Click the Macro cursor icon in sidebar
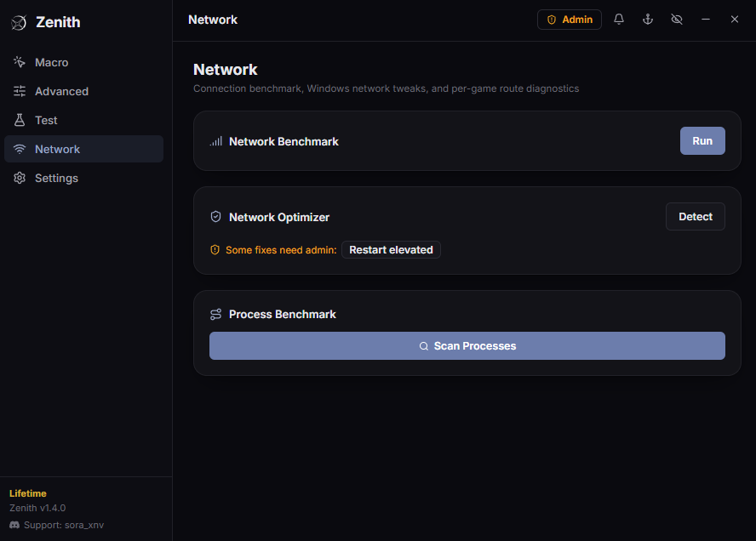This screenshot has width=756, height=541. (x=20, y=62)
